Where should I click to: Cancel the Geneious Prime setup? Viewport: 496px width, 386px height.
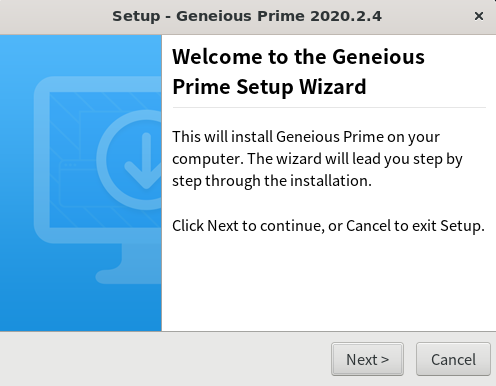[x=453, y=359]
